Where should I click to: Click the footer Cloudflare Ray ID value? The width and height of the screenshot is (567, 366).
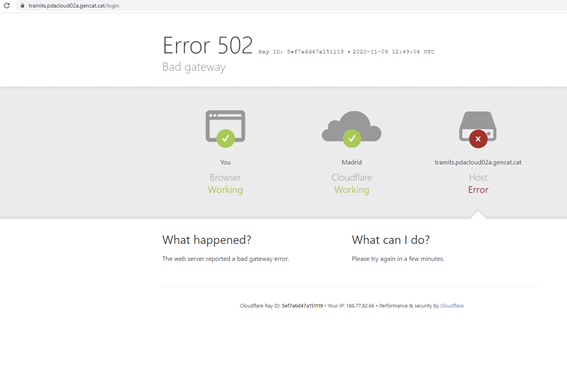pyautogui.click(x=302, y=306)
